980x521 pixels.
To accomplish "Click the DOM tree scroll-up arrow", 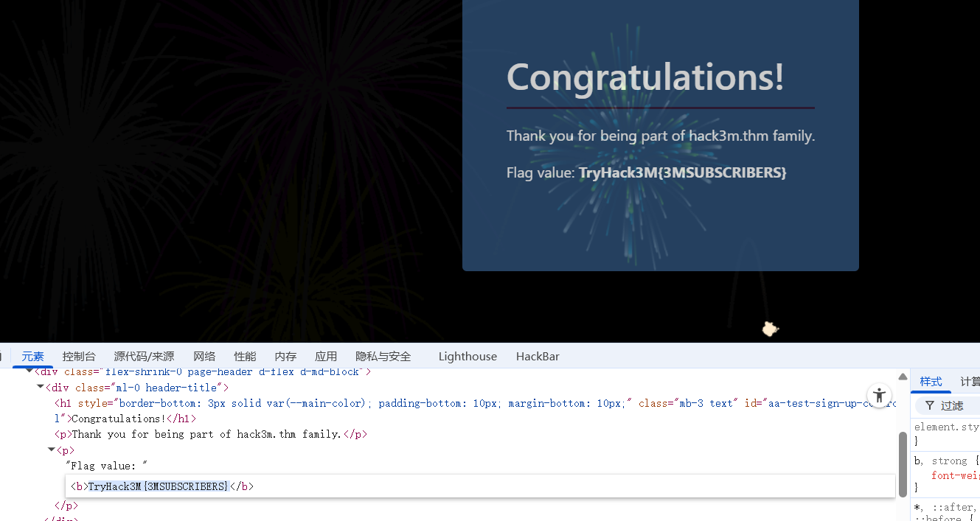I will (903, 377).
